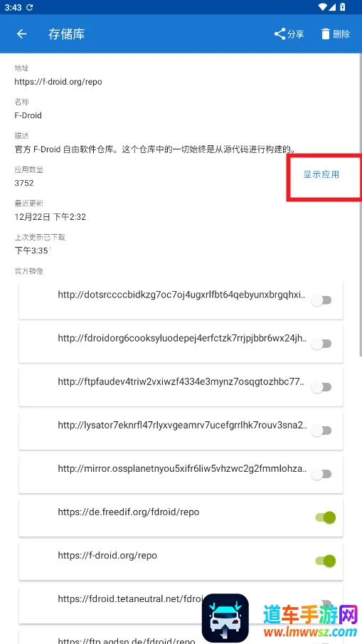
Task: Tap the back arrow in header
Action: [x=21, y=34]
